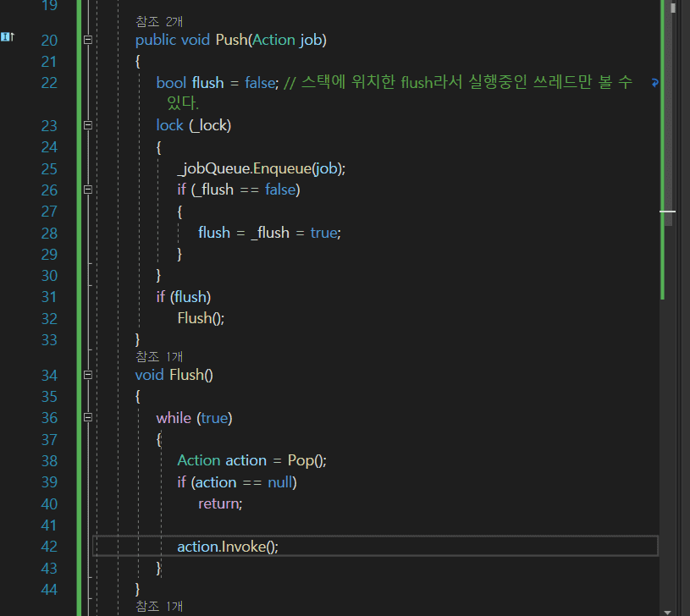Image resolution: width=690 pixels, height=616 pixels.
Task: Click the 'if (flush)' statement on line 31
Action: click(x=184, y=297)
